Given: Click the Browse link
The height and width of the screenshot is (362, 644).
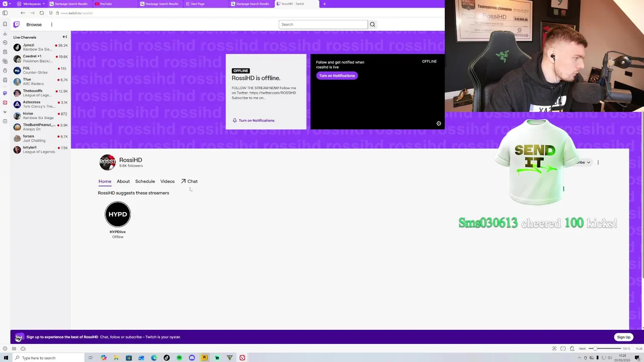Looking at the screenshot, I should [x=34, y=24].
